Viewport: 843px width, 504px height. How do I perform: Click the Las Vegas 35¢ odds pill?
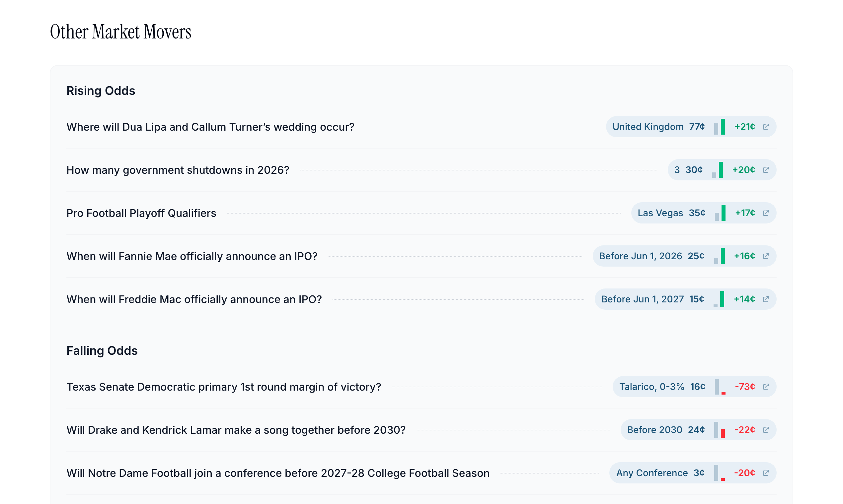pyautogui.click(x=671, y=213)
